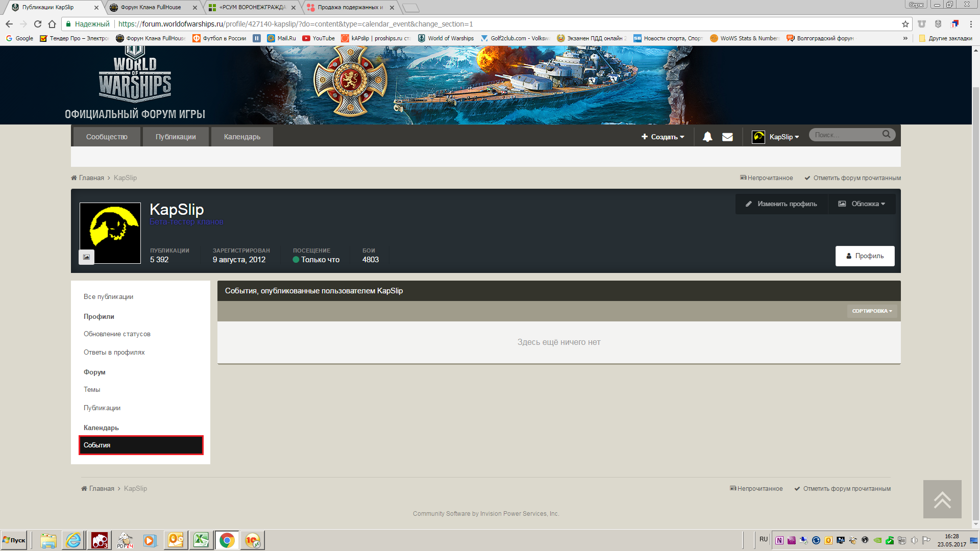Screen dimensions: 980x551
Task: Click the Изменить профиль button
Action: coord(781,204)
